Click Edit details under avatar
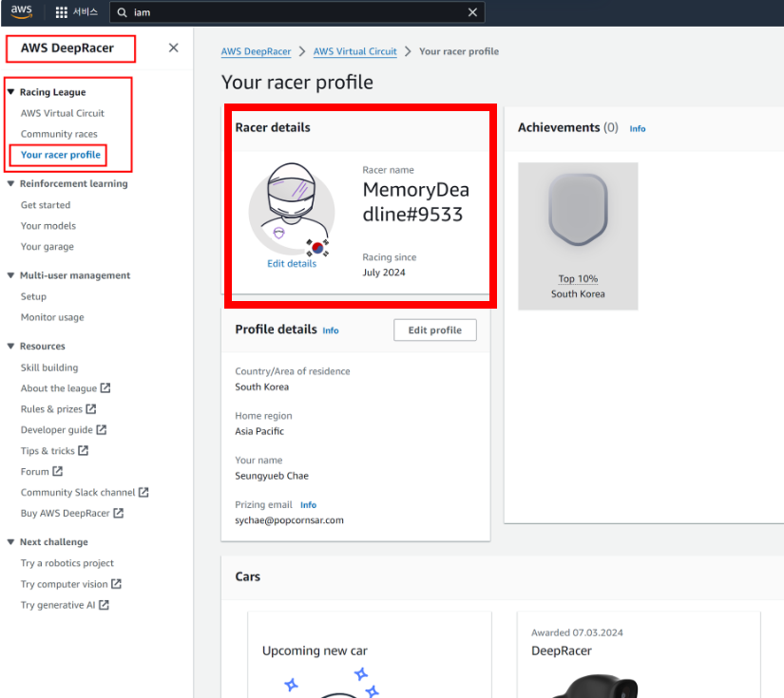Viewport: 784px width, 698px height. tap(292, 264)
